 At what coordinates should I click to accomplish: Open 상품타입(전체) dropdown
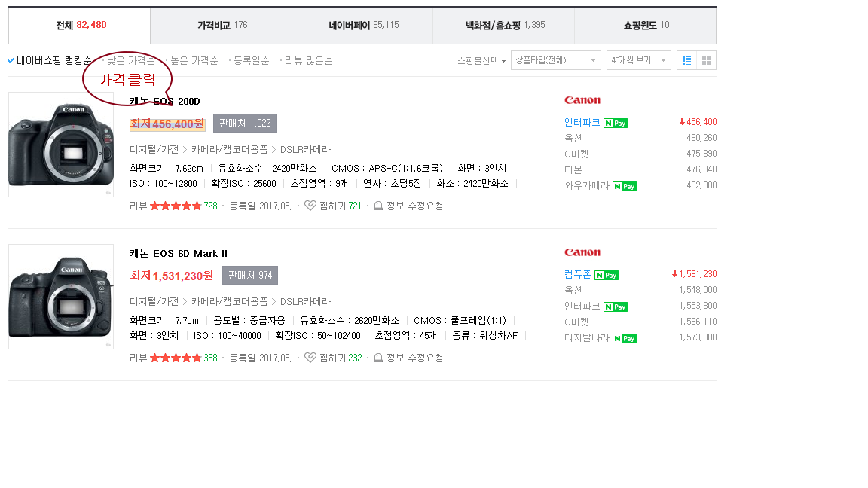[x=556, y=60]
